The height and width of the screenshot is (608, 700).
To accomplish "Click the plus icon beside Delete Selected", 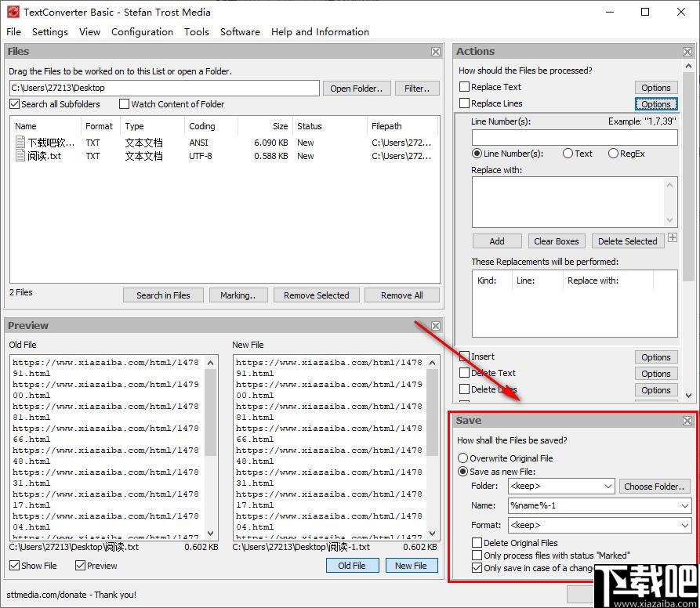I will 673,237.
